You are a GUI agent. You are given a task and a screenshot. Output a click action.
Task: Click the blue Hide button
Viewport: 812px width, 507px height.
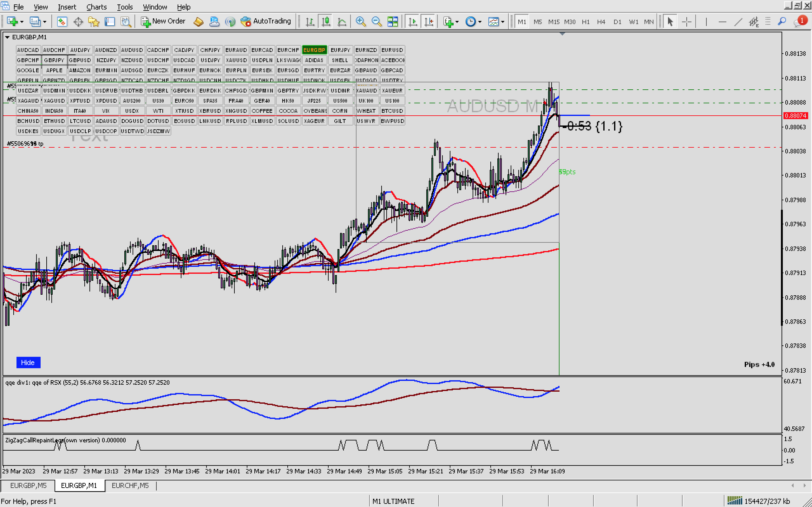28,363
